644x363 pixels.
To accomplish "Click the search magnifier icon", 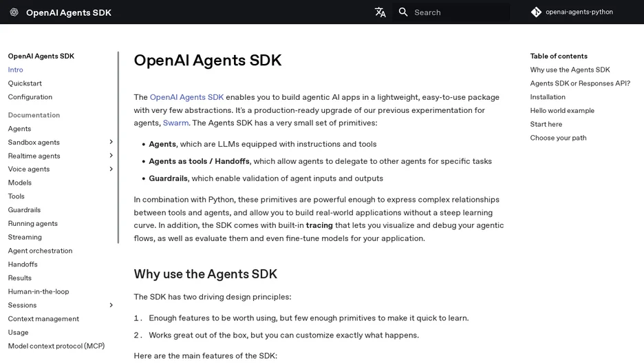I will point(403,12).
